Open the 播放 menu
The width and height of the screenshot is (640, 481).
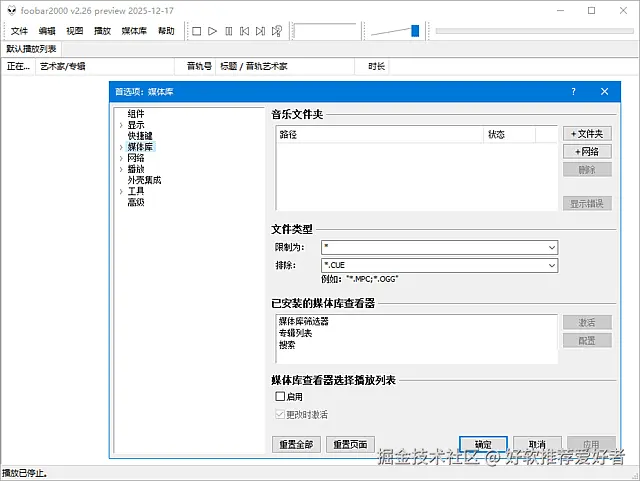point(102,31)
